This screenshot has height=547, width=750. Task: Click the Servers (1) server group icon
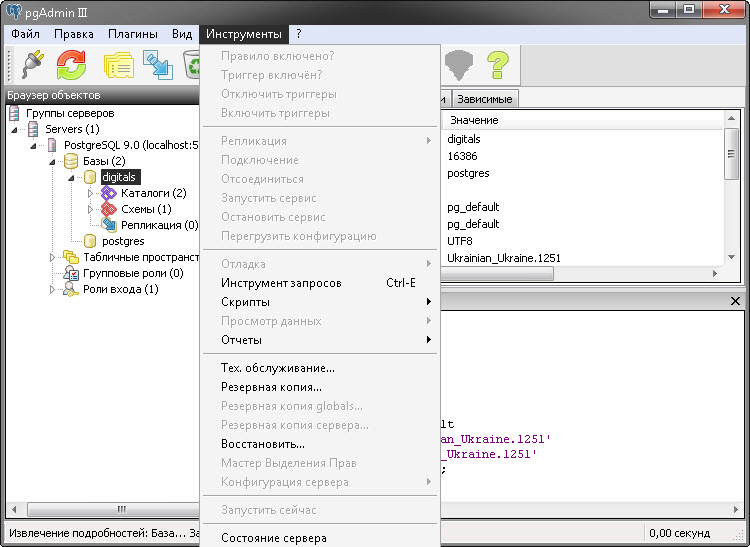pyautogui.click(x=33, y=129)
